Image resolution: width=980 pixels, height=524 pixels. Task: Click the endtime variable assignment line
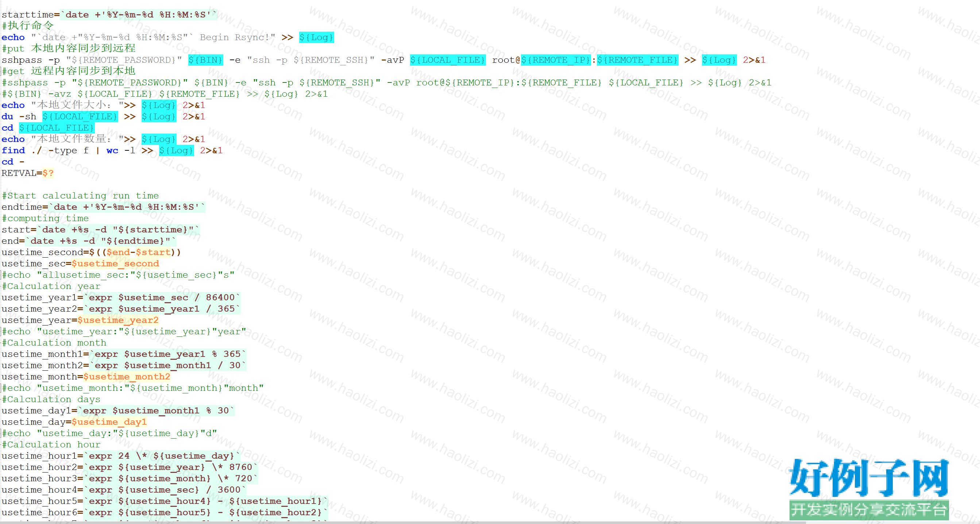pyautogui.click(x=104, y=207)
